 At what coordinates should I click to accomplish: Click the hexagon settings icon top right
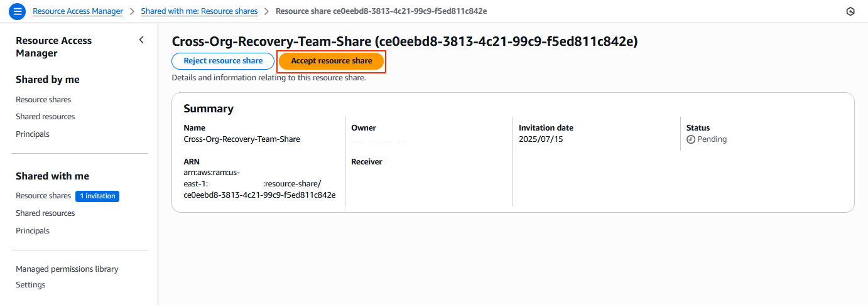(850, 11)
